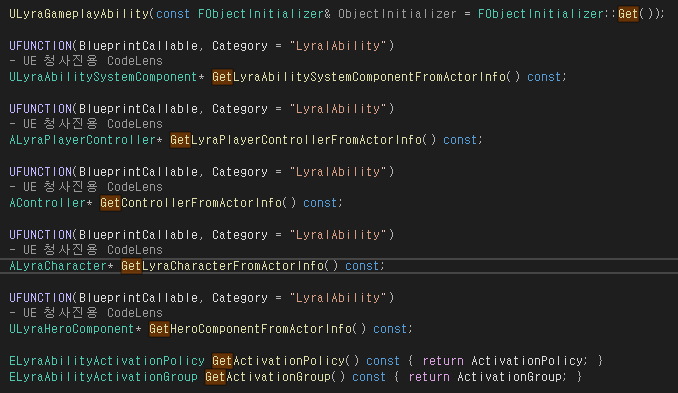Screen dimensions: 678x393
Task: Click the returned ActivationGroup variable
Action: click(x=509, y=377)
